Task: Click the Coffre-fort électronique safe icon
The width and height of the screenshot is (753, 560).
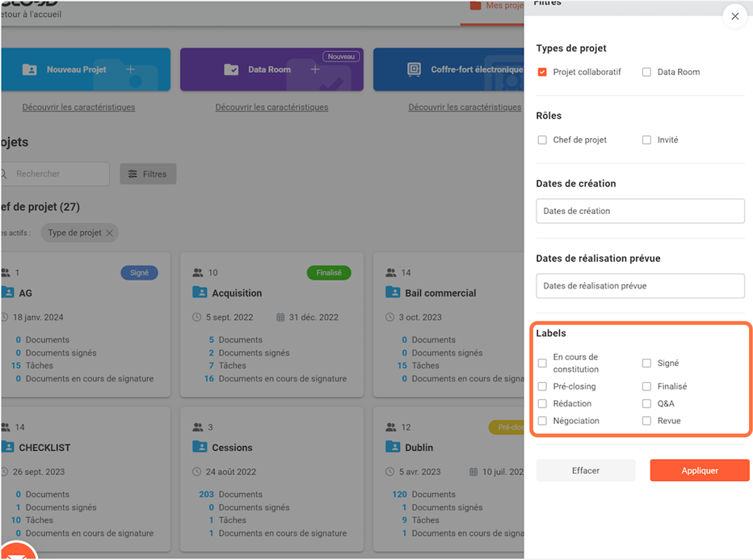Action: [414, 69]
